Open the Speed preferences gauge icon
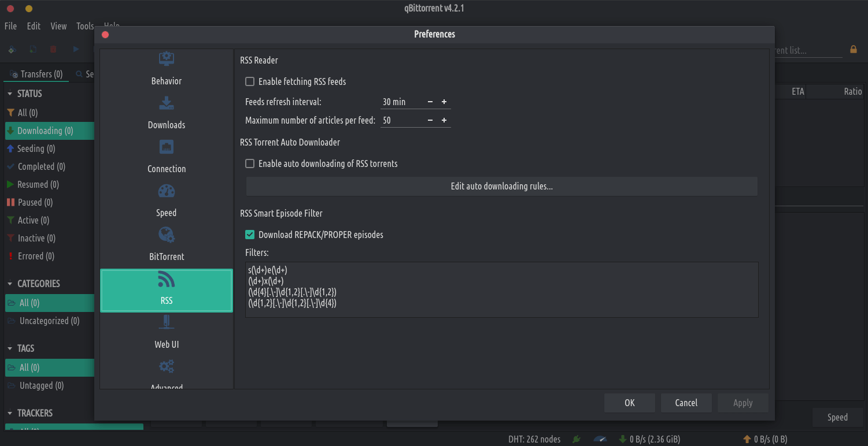The width and height of the screenshot is (868, 446). click(167, 191)
